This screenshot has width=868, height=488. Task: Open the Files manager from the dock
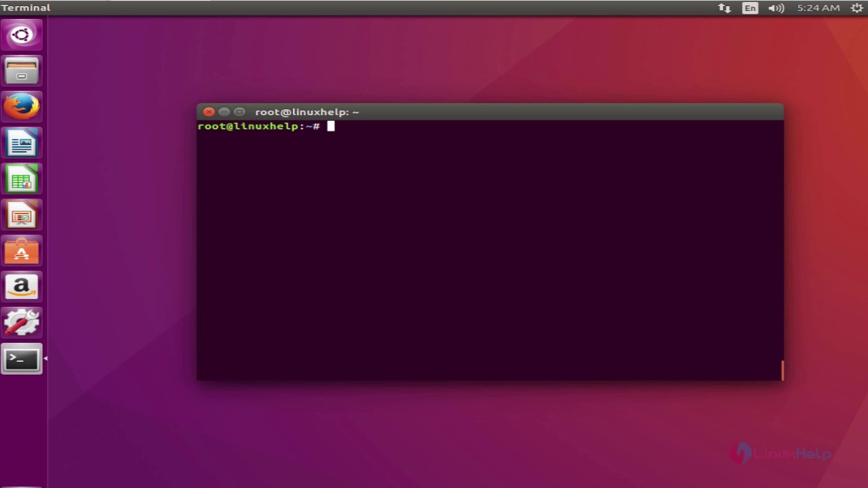point(22,70)
